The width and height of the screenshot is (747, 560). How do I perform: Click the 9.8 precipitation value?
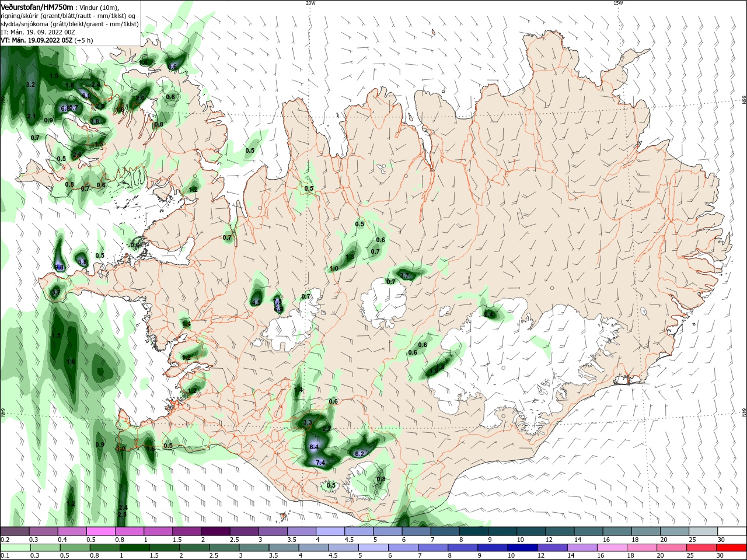[x=59, y=267]
